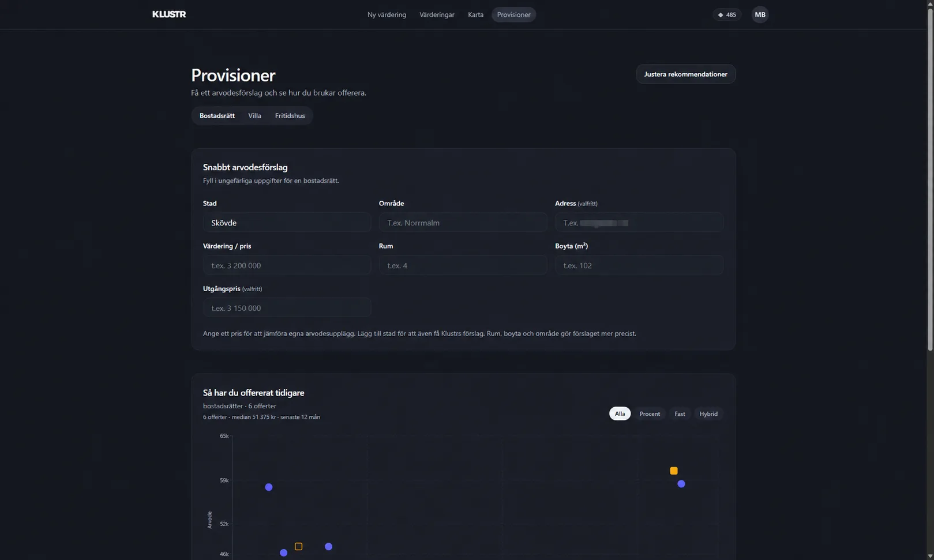This screenshot has width=934, height=560.
Task: Click the Värdering / pris field
Action: 287,265
